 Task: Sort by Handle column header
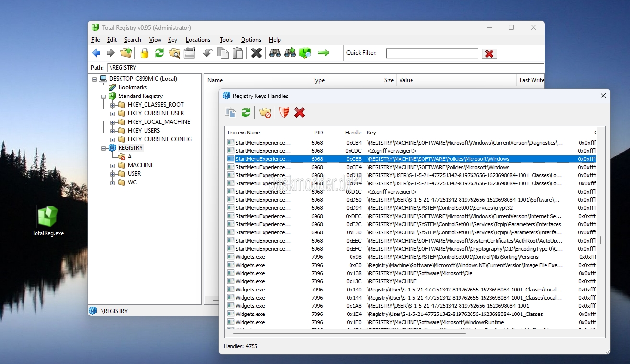point(345,133)
